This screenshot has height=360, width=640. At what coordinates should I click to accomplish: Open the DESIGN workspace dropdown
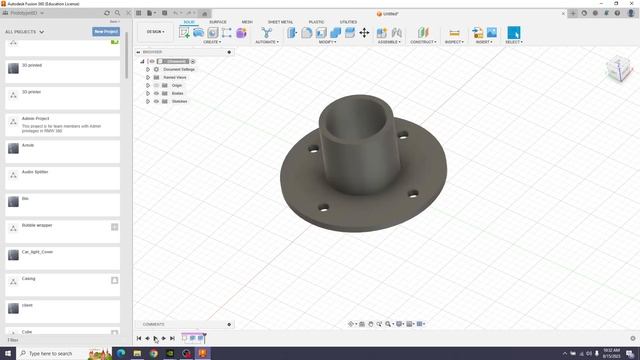click(x=156, y=32)
